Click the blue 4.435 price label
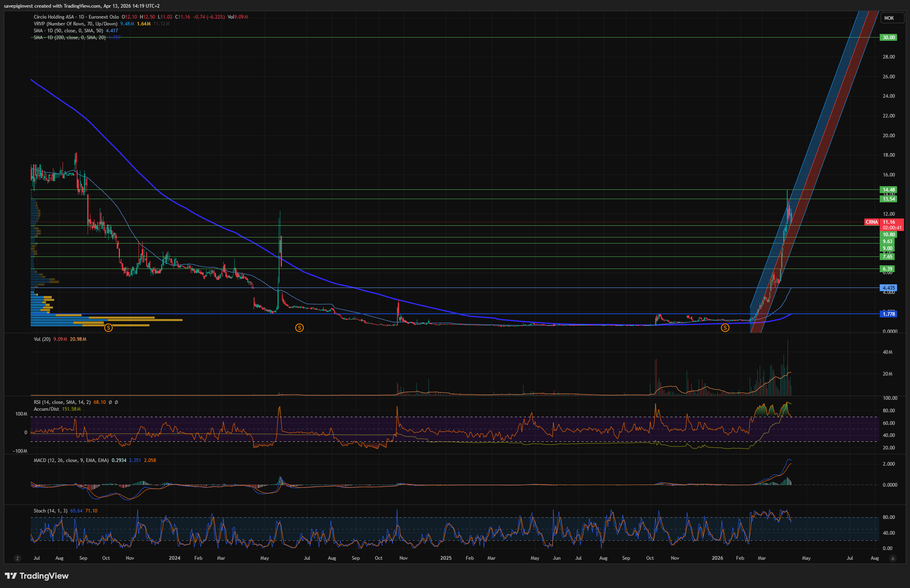This screenshot has height=588, width=910. pyautogui.click(x=888, y=288)
